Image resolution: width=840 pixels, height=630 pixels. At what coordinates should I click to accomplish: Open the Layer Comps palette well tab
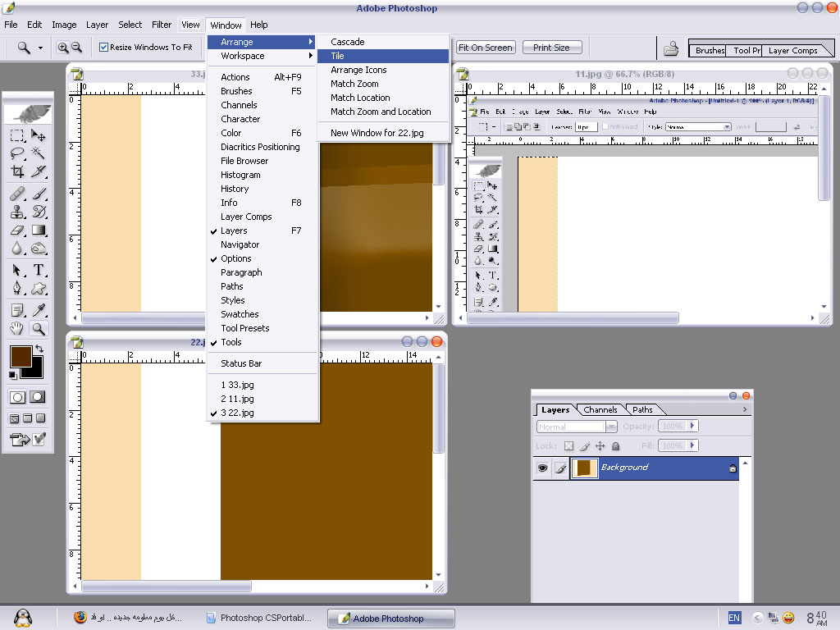793,50
